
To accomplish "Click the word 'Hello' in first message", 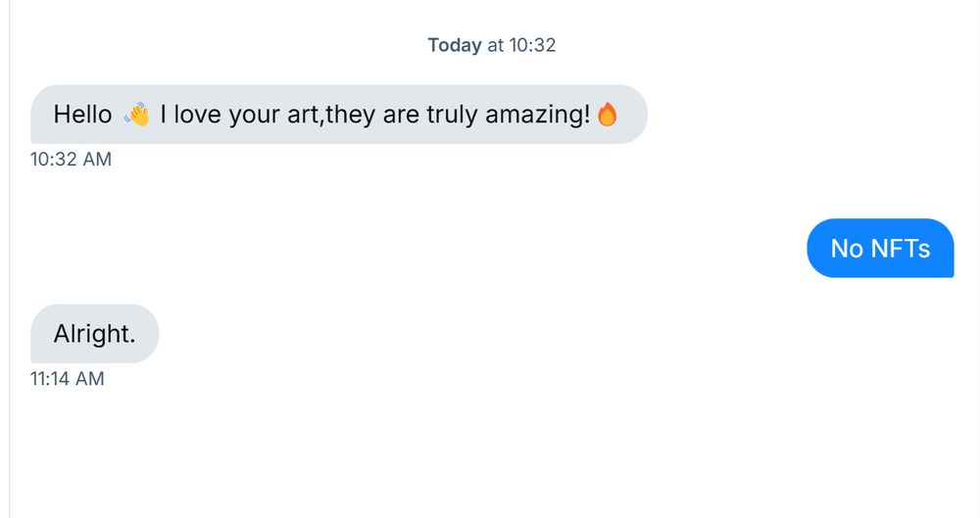I will point(82,115).
